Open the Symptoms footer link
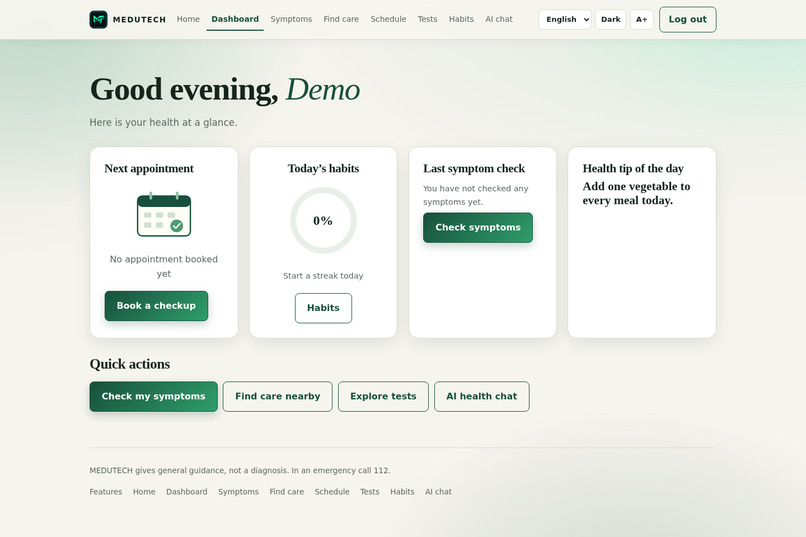Screen dimensions: 806x537 pos(239,492)
